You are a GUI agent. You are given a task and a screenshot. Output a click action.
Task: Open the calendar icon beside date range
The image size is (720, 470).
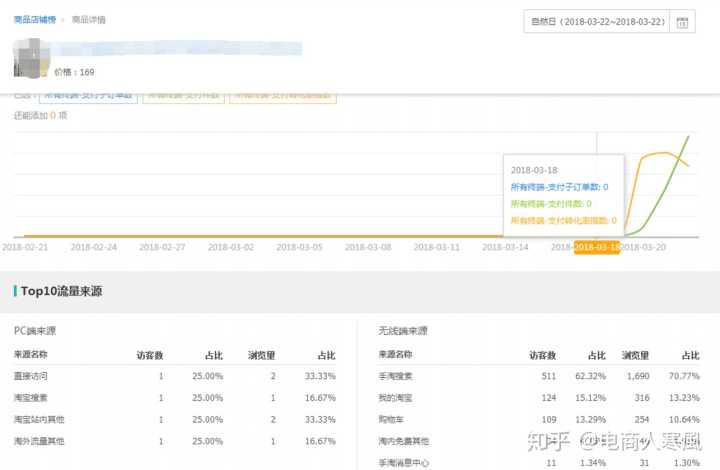coord(682,22)
